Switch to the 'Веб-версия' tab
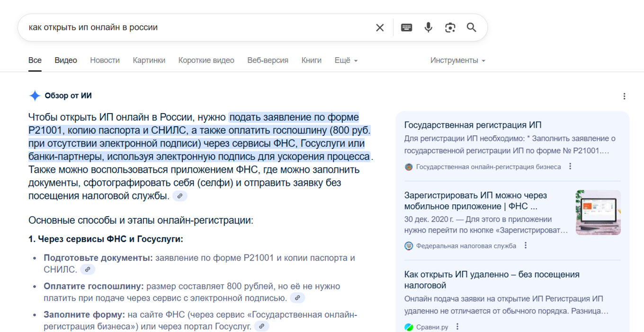The height and width of the screenshot is (332, 644). (x=268, y=61)
